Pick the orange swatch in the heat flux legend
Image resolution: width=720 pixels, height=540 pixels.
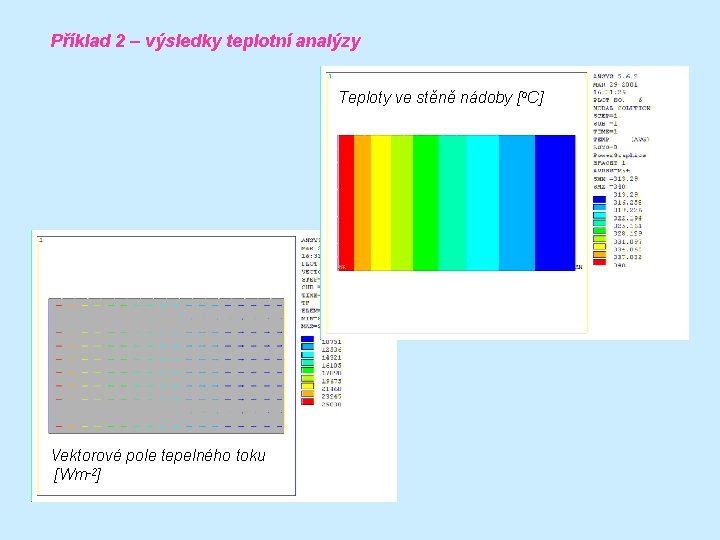point(307,394)
